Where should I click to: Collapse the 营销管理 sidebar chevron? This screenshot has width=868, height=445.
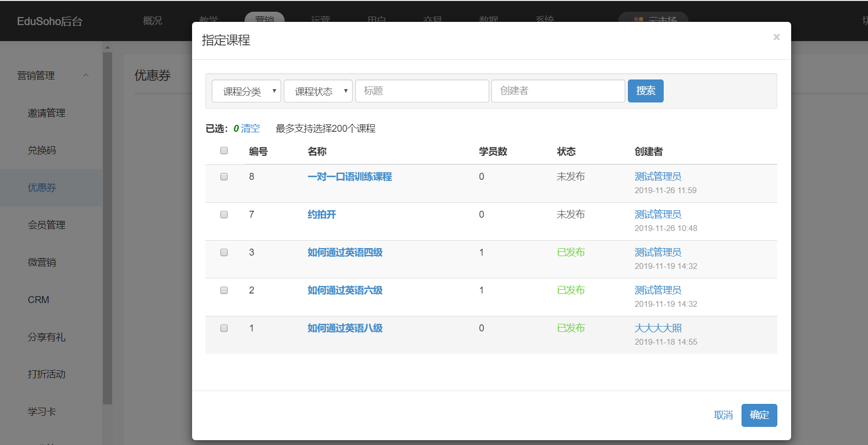click(x=86, y=75)
